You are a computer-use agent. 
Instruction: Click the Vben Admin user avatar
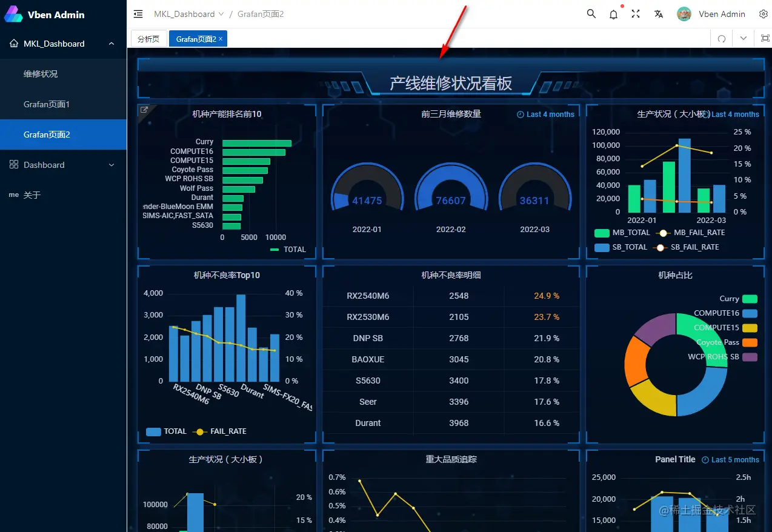coord(684,14)
